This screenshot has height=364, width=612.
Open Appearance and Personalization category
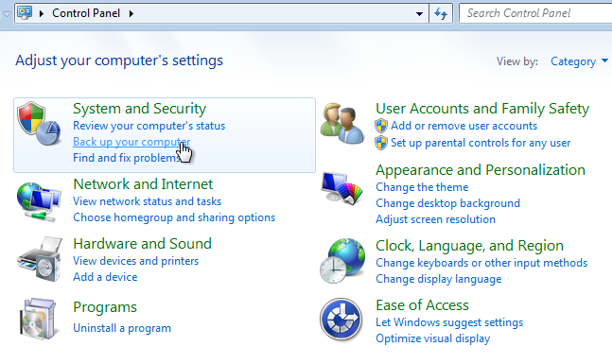pos(481,170)
